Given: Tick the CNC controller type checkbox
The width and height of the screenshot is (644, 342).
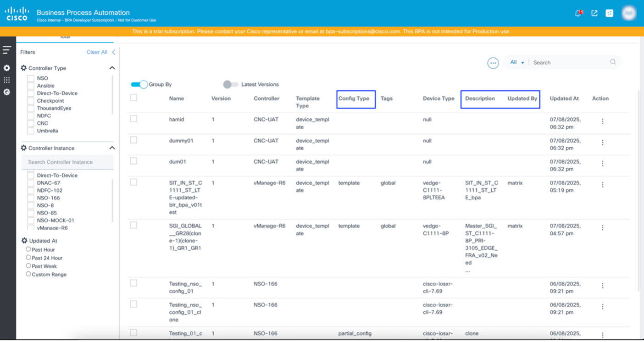Looking at the screenshot, I should (x=31, y=123).
